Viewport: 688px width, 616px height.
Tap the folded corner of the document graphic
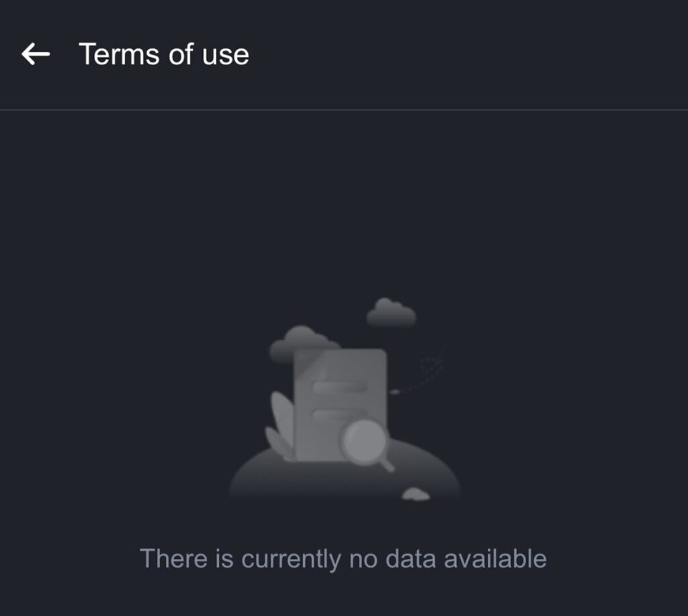(309, 363)
